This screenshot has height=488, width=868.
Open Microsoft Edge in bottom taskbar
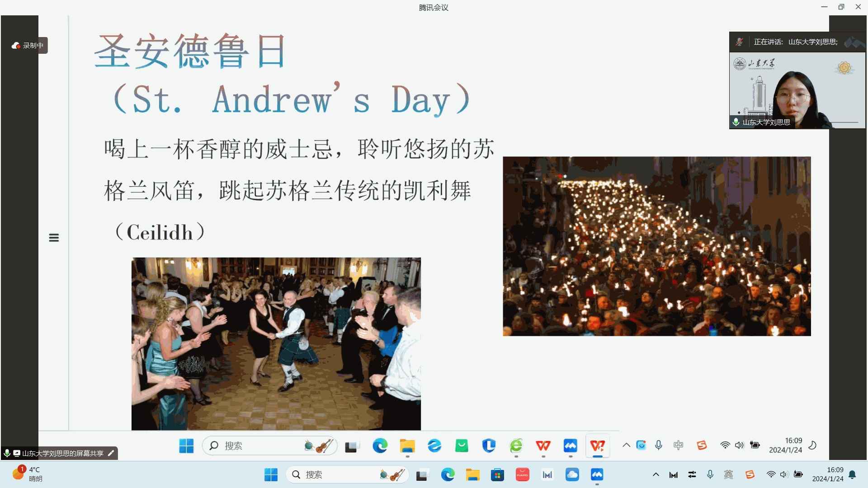tap(448, 474)
